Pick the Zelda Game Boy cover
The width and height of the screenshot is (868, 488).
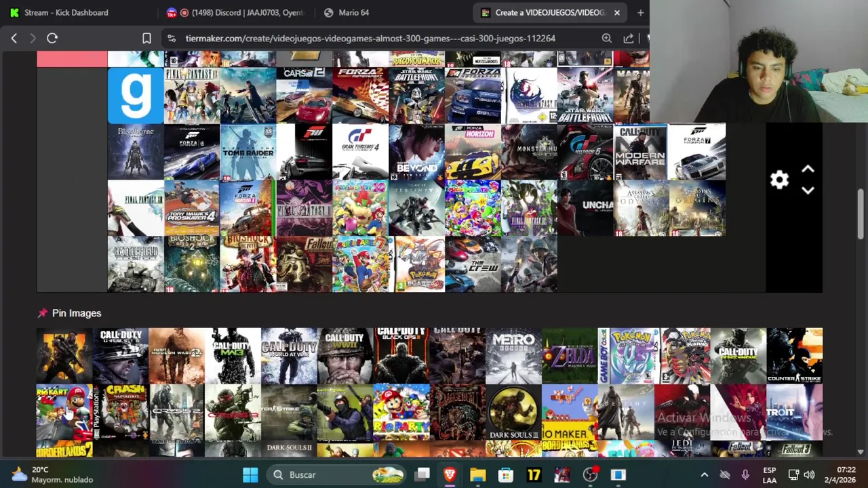pyautogui.click(x=570, y=356)
